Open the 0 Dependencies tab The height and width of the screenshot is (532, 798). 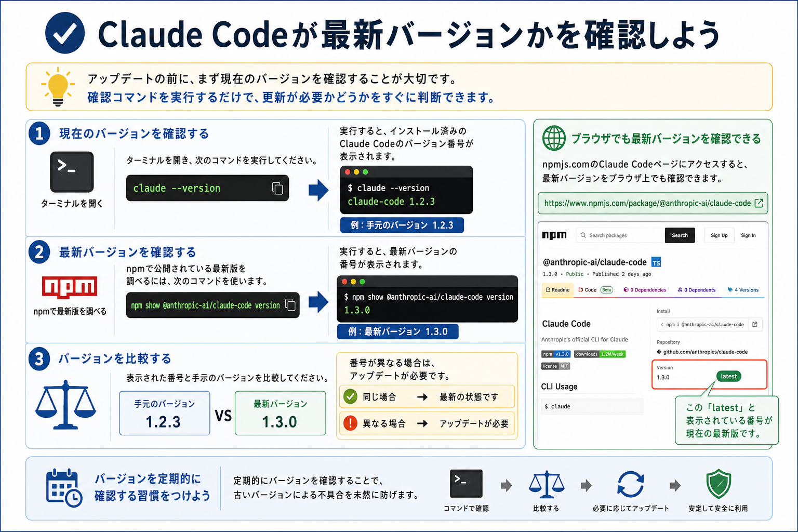click(x=645, y=290)
